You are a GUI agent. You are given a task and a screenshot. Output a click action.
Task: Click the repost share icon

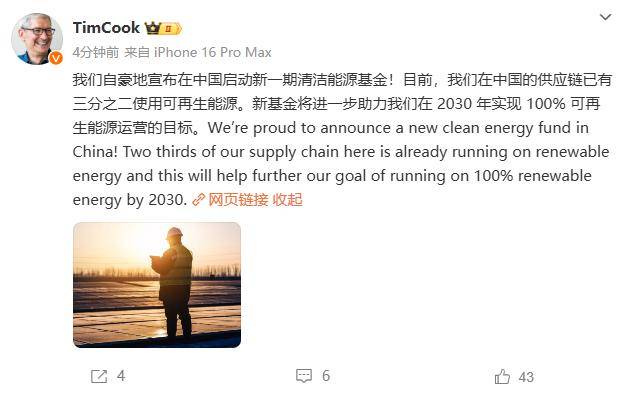pos(99,376)
